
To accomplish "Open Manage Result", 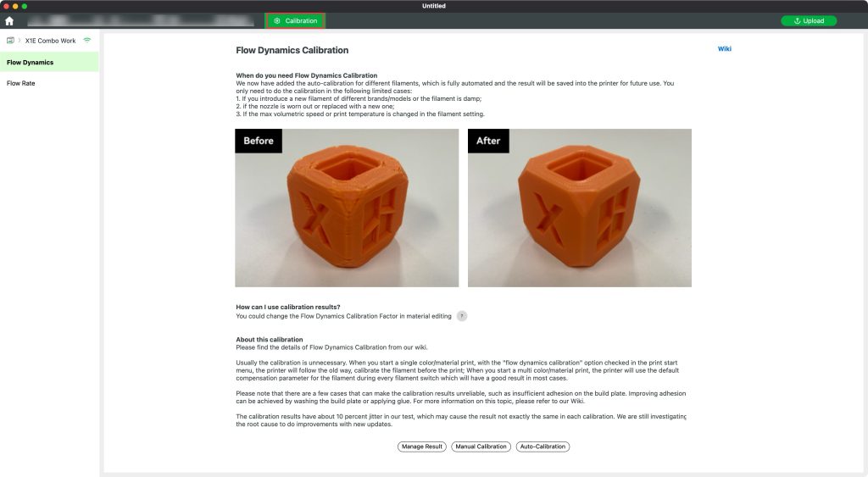I will tap(422, 446).
